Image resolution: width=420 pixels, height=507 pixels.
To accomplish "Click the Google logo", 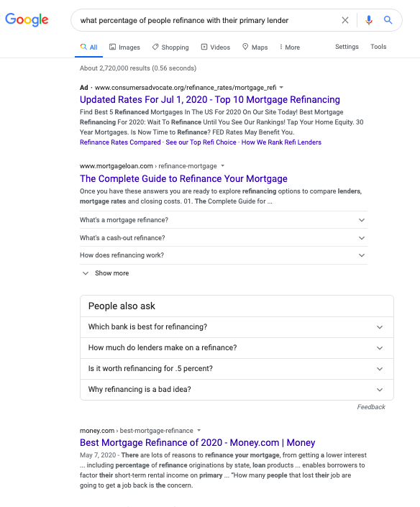I will pyautogui.click(x=27, y=19).
